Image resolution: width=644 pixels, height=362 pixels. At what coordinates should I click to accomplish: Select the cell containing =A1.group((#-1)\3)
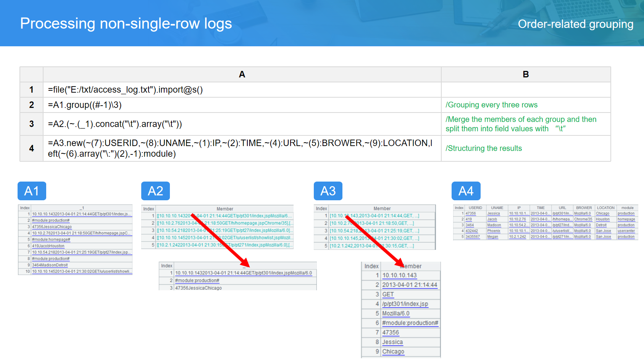(242, 105)
